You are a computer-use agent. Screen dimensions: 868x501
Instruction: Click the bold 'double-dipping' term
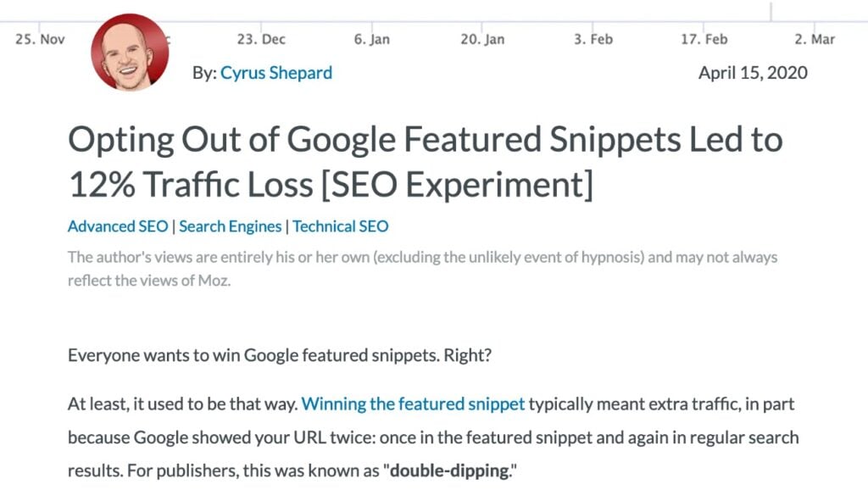pyautogui.click(x=449, y=471)
